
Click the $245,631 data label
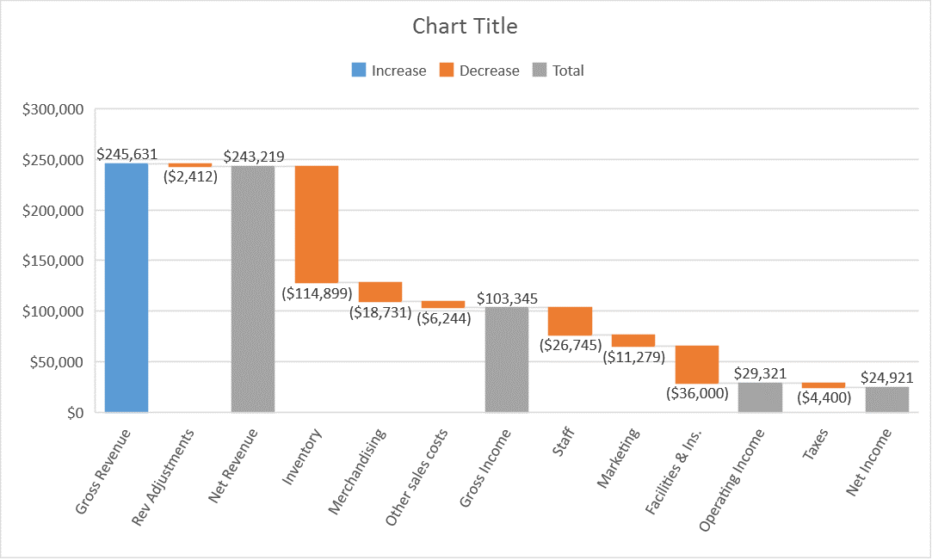pyautogui.click(x=127, y=154)
